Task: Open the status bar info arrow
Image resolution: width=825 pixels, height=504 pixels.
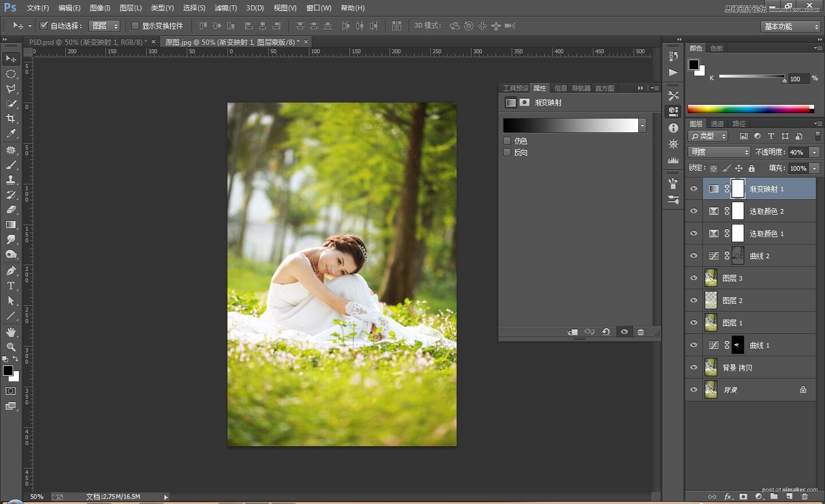Action: [166, 497]
